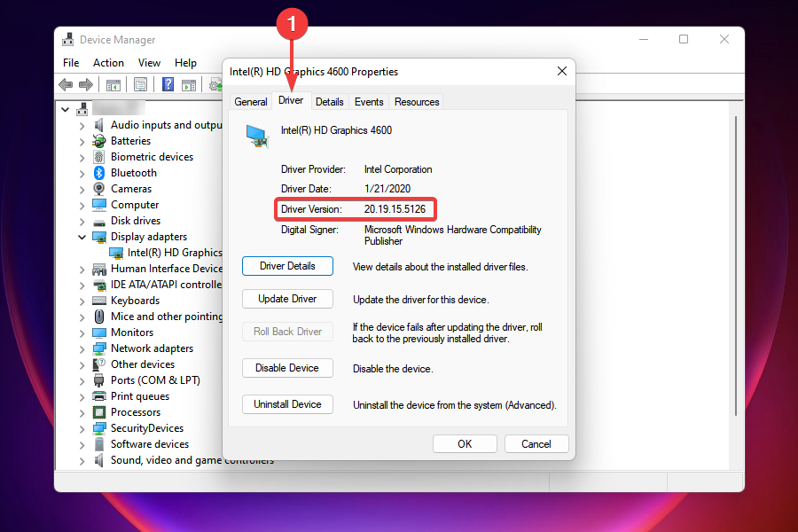
Task: Switch to the Resources tab
Action: tap(417, 102)
